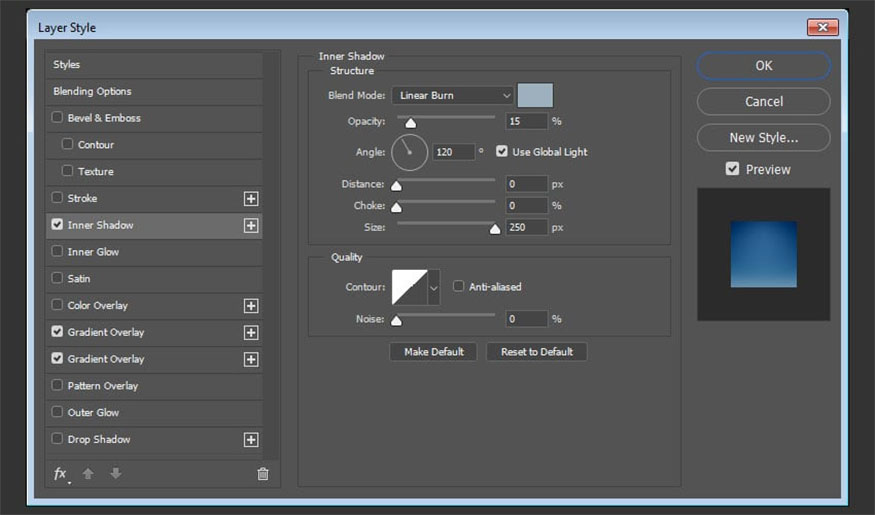Select Blending Options in the list
The image size is (875, 515).
click(x=92, y=91)
